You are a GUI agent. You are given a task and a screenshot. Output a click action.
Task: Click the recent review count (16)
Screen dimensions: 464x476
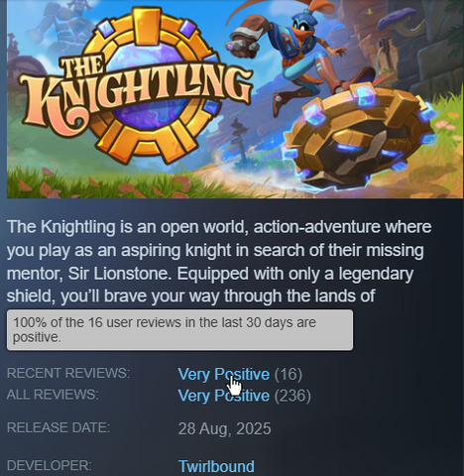289,374
